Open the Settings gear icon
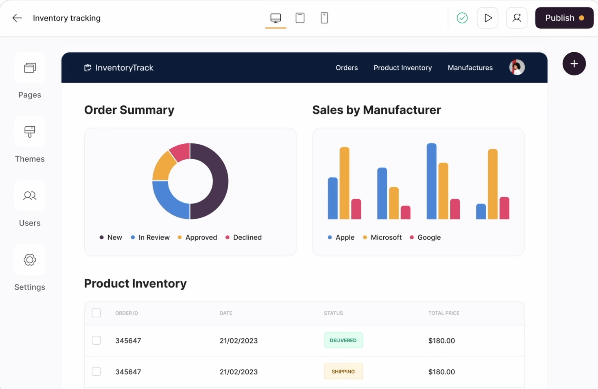Screen dimensions: 598x389 (30, 260)
